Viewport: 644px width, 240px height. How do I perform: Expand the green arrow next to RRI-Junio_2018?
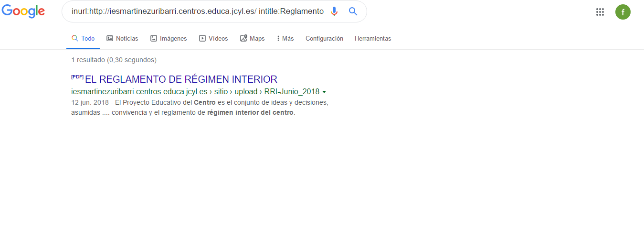click(324, 92)
